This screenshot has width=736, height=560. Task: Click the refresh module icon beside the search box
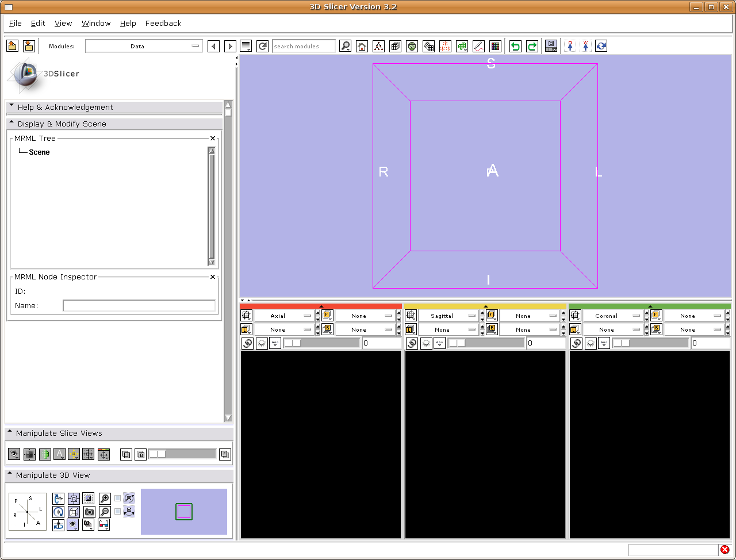[x=263, y=46]
